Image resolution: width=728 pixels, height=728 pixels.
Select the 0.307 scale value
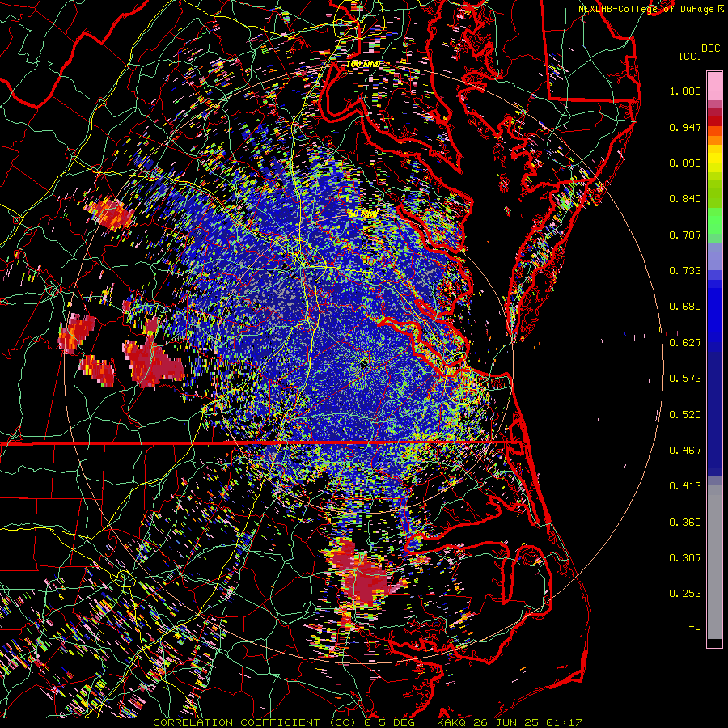point(685,558)
